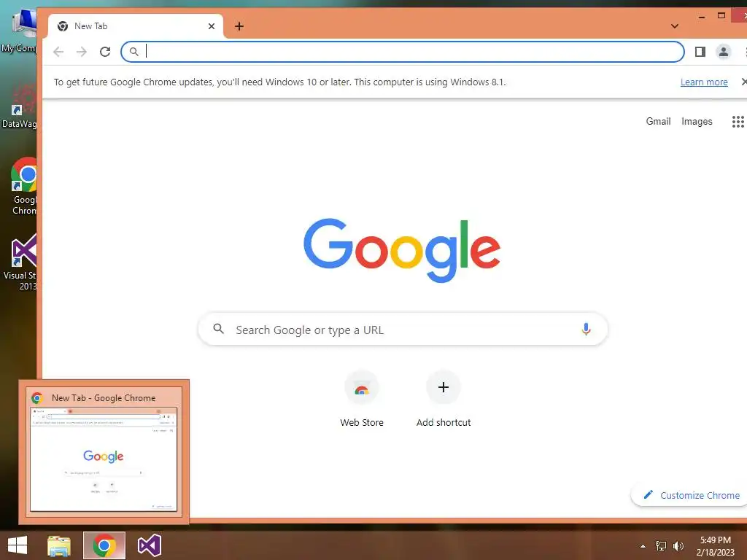Focus the Search Google or type a URL box
This screenshot has height=560, width=747.
pos(403,330)
